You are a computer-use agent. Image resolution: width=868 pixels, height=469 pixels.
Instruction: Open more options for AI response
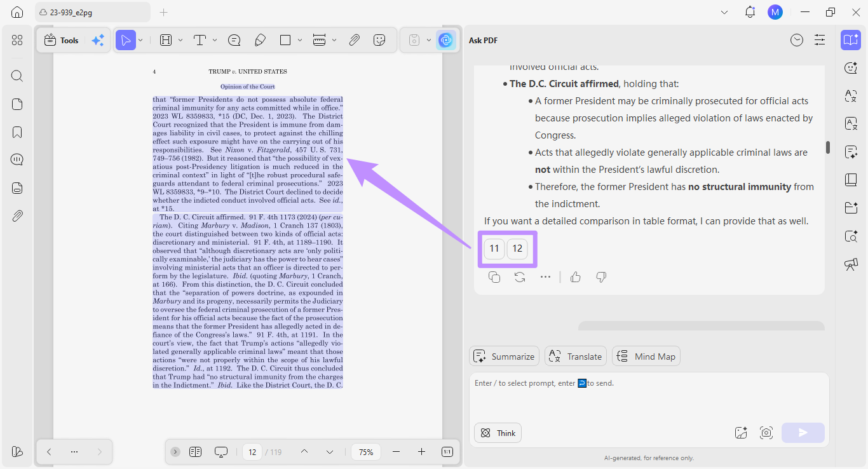[545, 277]
